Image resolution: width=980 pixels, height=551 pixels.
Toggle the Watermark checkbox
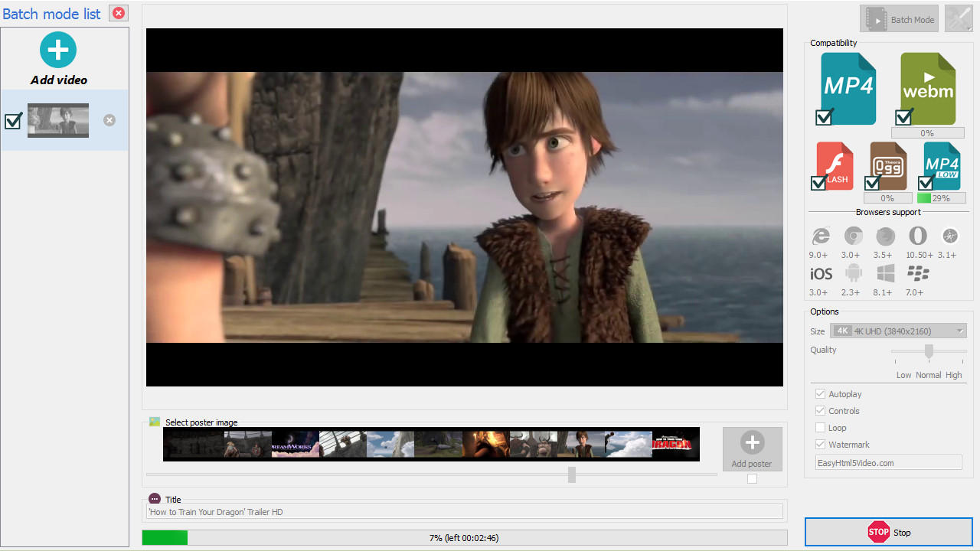pyautogui.click(x=821, y=445)
